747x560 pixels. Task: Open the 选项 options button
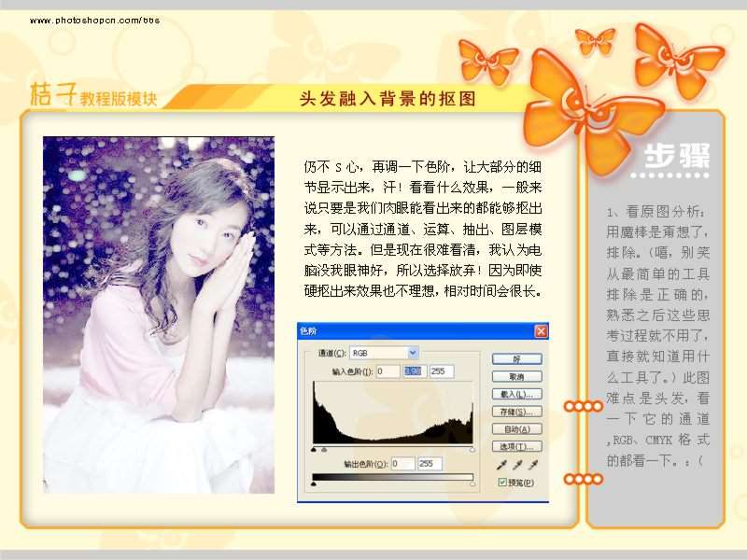(516, 447)
